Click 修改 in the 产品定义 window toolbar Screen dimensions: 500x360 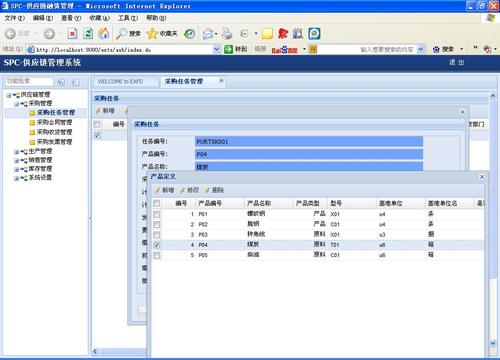point(189,190)
